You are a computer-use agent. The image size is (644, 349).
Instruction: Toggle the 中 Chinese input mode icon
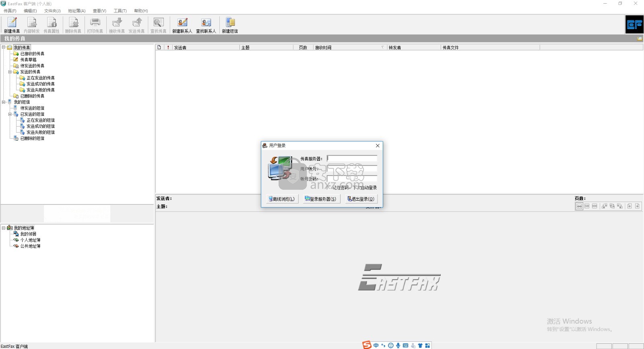(376, 345)
